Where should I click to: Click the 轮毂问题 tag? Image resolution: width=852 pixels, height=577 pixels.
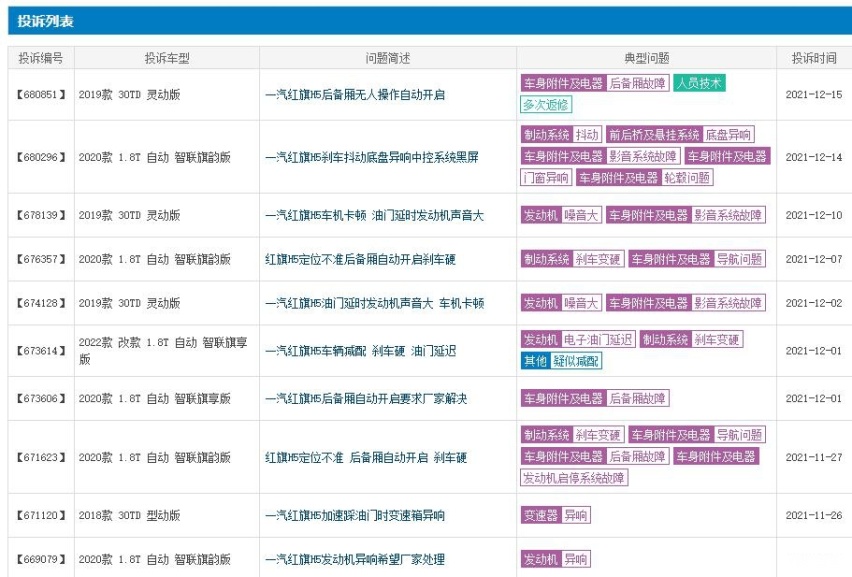coord(687,178)
